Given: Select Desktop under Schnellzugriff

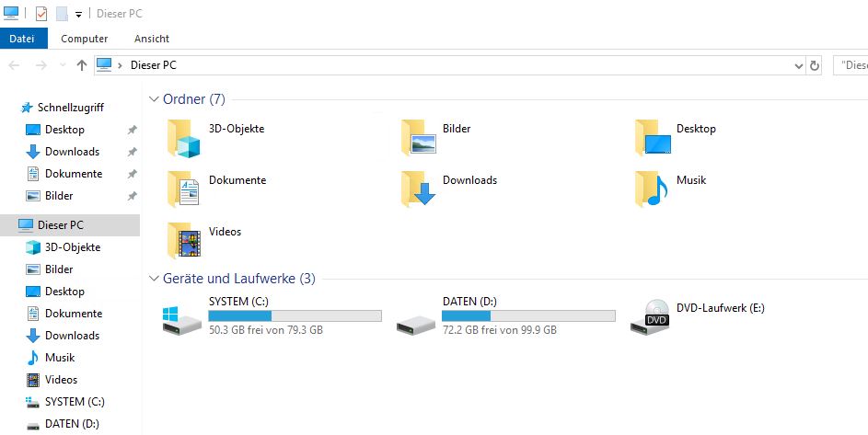Looking at the screenshot, I should (x=64, y=130).
